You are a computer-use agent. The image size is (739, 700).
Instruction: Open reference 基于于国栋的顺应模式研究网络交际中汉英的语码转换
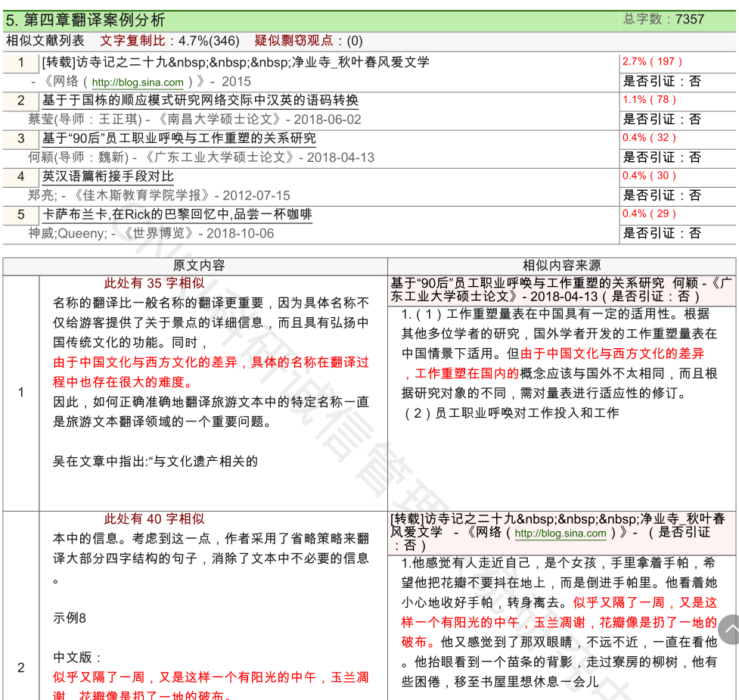point(200,101)
